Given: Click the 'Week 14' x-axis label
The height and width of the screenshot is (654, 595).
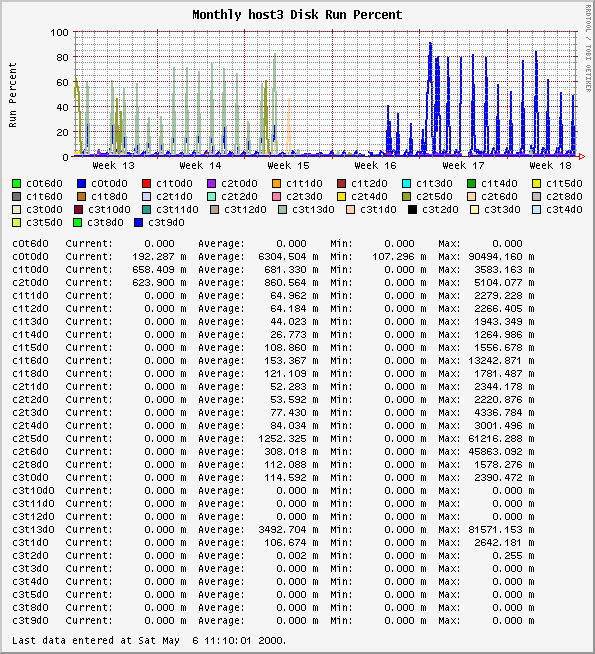Looking at the screenshot, I should click(x=200, y=166).
